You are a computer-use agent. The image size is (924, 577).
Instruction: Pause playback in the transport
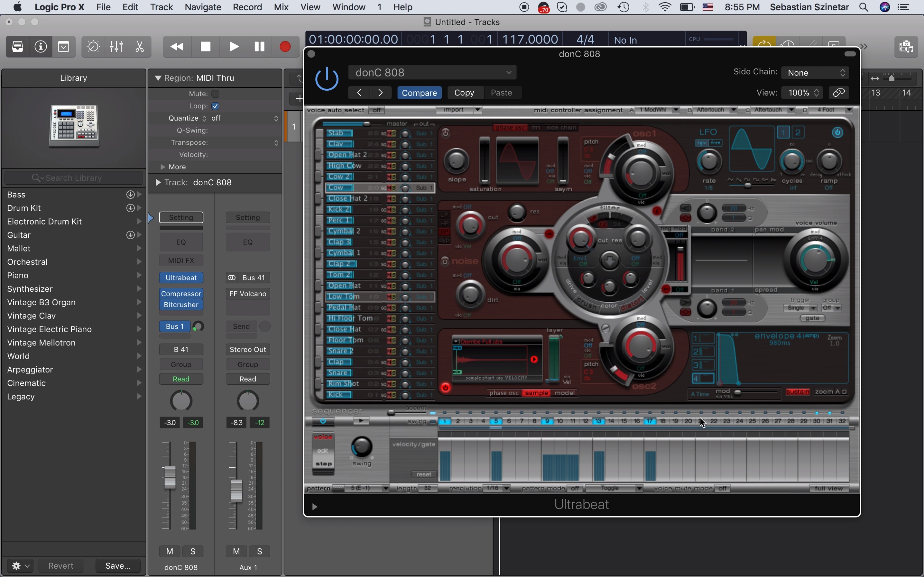[x=260, y=47]
